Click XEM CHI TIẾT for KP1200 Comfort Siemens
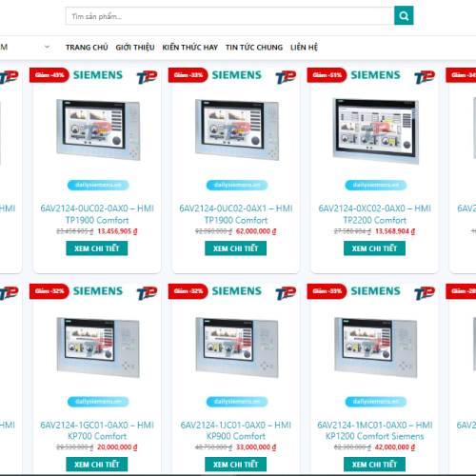Viewport: 476px width, 476px height. click(374, 465)
